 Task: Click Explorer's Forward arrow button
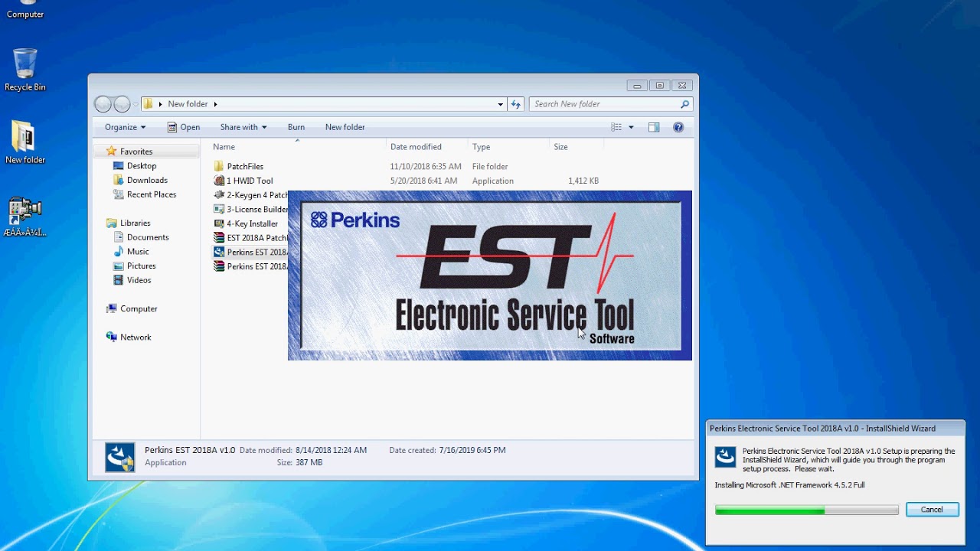(x=121, y=104)
